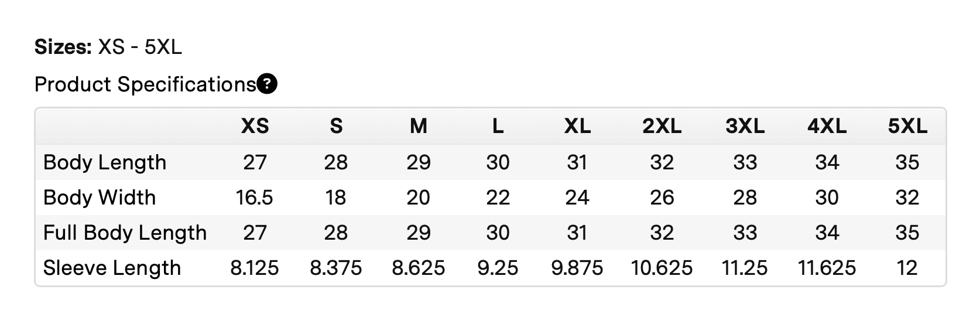Click the XS column header
980x320 pixels.
tap(255, 126)
